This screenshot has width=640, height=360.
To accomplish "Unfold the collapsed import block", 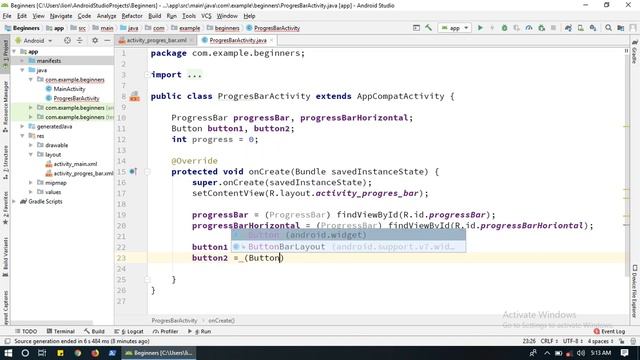I will (147, 75).
